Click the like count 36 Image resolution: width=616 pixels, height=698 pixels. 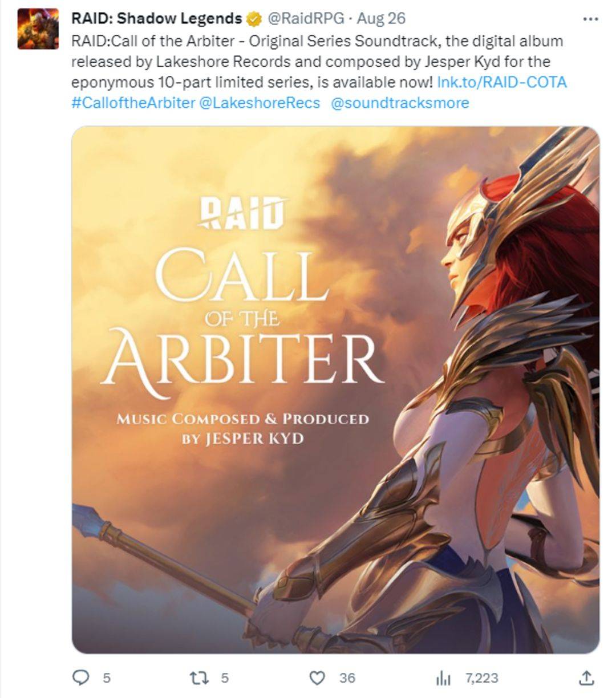tap(347, 678)
